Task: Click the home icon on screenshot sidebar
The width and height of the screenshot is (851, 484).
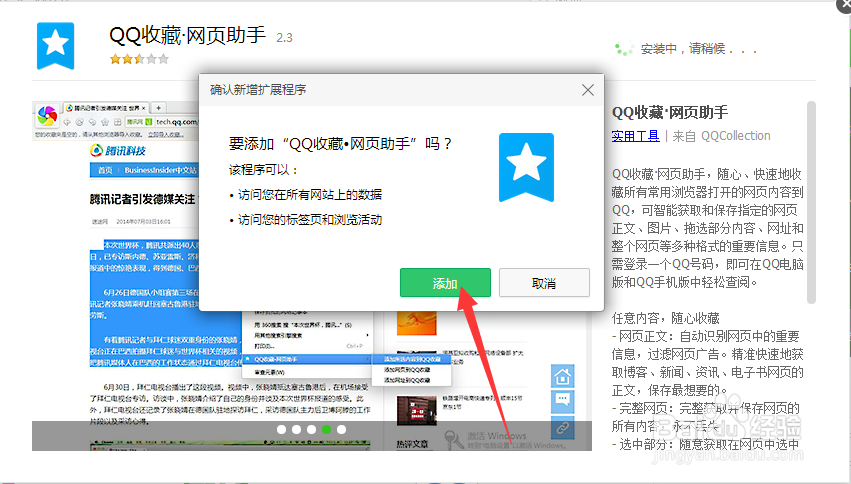Action: point(563,376)
